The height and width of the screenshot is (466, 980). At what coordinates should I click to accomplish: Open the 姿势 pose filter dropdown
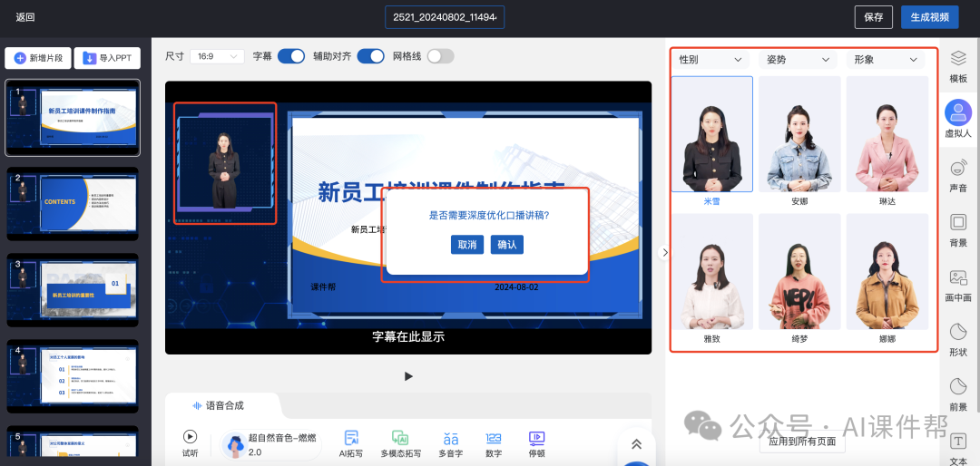click(798, 60)
